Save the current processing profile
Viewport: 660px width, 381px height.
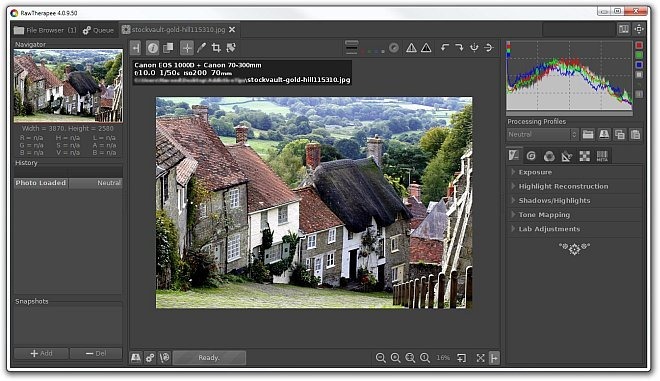pyautogui.click(x=604, y=135)
